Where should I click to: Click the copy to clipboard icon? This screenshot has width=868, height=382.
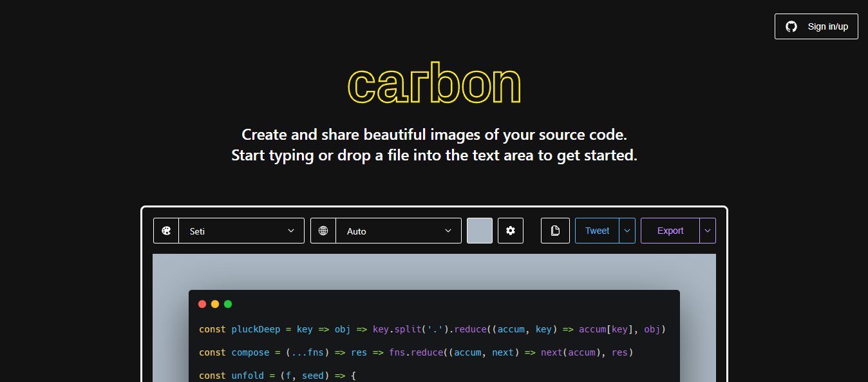555,231
